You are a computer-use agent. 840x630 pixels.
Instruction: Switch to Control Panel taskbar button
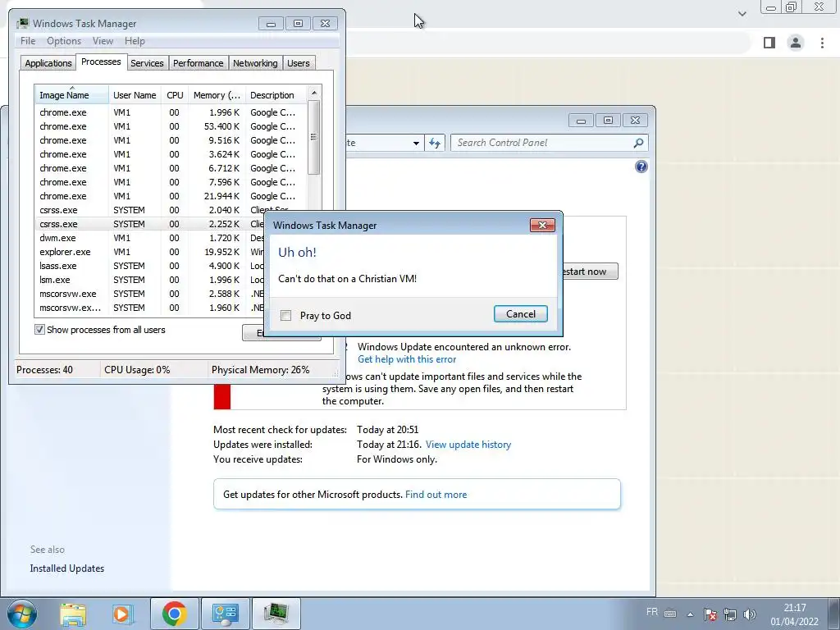coord(225,614)
